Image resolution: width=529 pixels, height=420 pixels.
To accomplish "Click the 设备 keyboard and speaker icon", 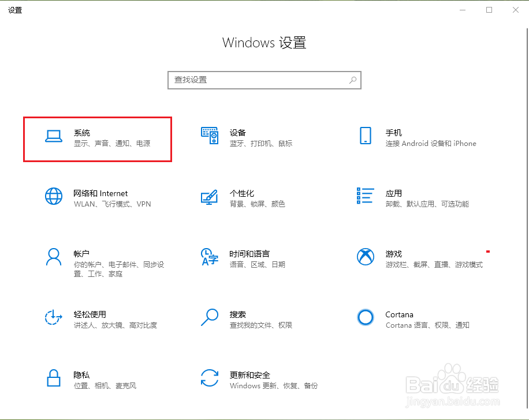I will tap(210, 136).
